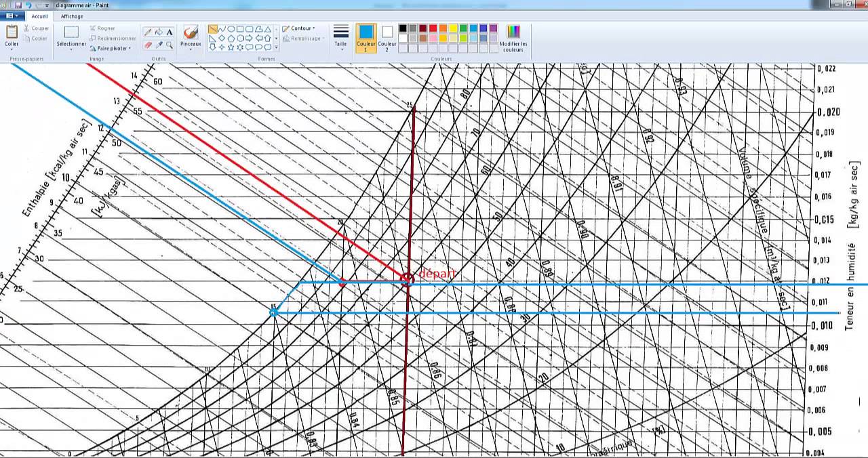Expand the full shapes gallery
Screen dimensions: 868x458
coord(276,47)
